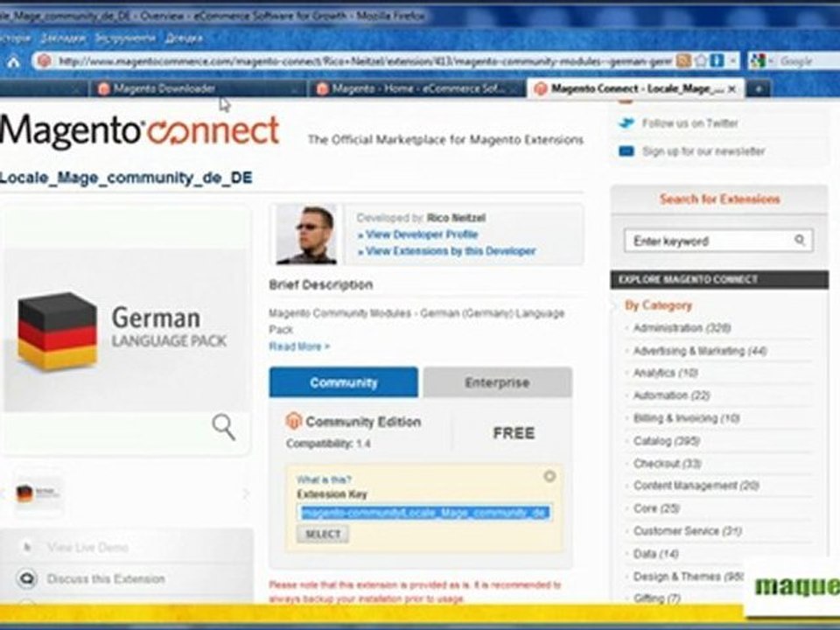Click the site favicon in the address bar

pos(44,61)
